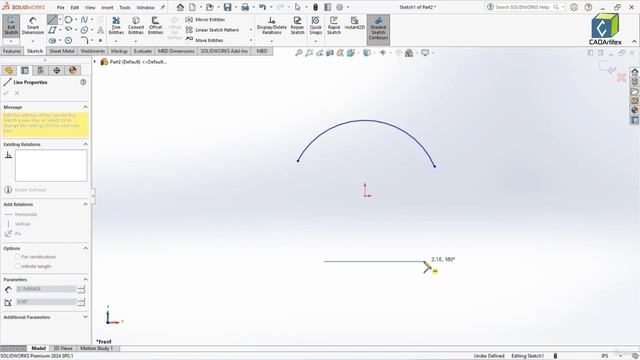Screen dimensions: 640x360
Task: Select the Arc sketch tool
Action: tap(68, 30)
